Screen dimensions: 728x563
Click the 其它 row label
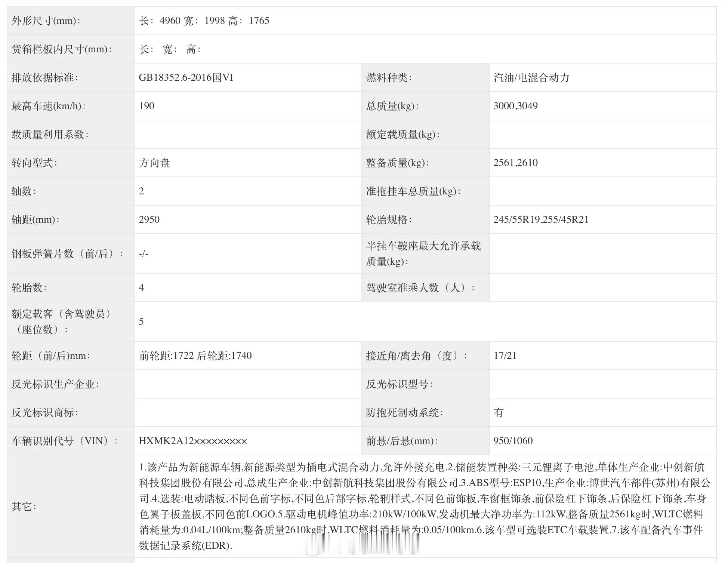[x=24, y=507]
